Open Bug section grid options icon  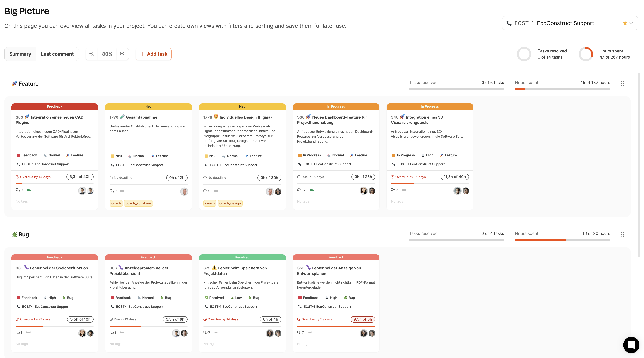pos(622,234)
